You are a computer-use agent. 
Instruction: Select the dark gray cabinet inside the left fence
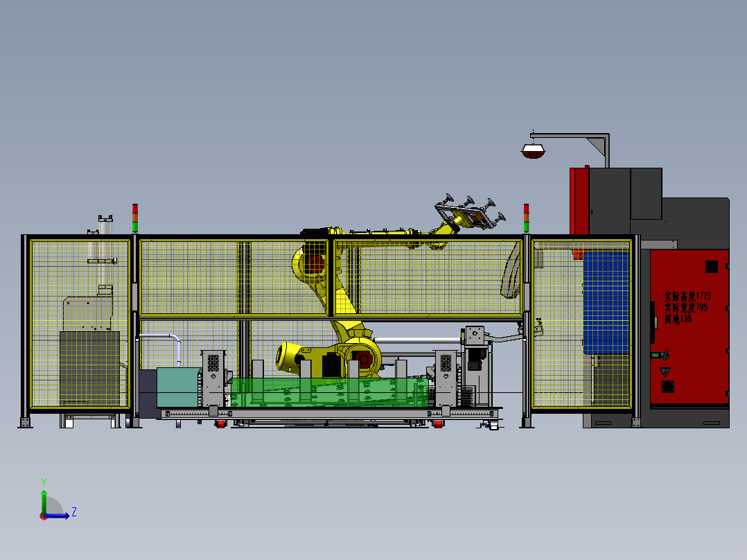(89, 368)
